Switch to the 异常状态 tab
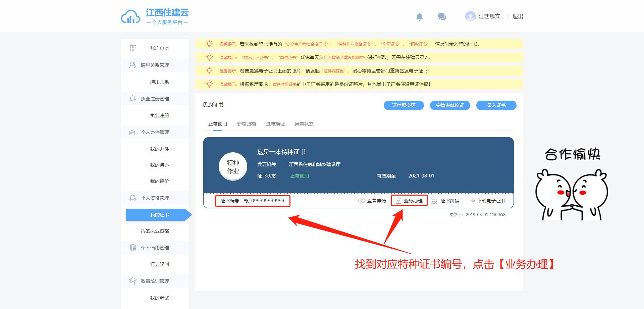The image size is (644, 309). (304, 124)
